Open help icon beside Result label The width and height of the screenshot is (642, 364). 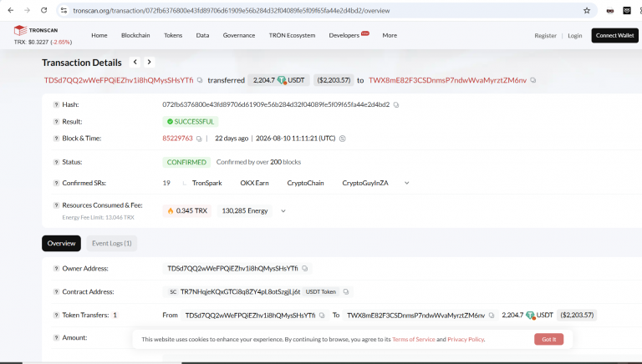pos(56,121)
